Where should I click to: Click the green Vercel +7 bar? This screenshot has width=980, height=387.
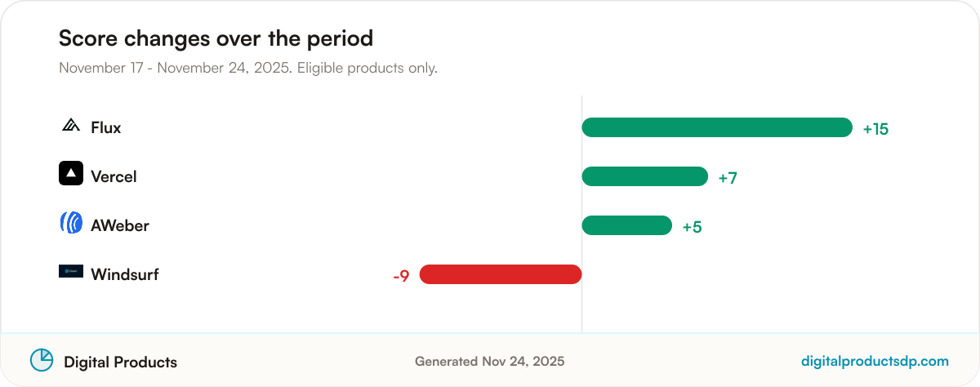[645, 176]
